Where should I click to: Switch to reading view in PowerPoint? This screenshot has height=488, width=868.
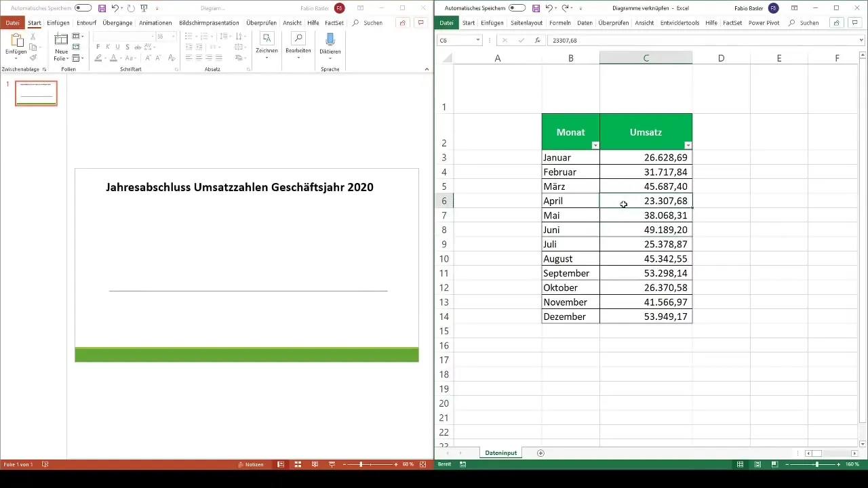315,464
